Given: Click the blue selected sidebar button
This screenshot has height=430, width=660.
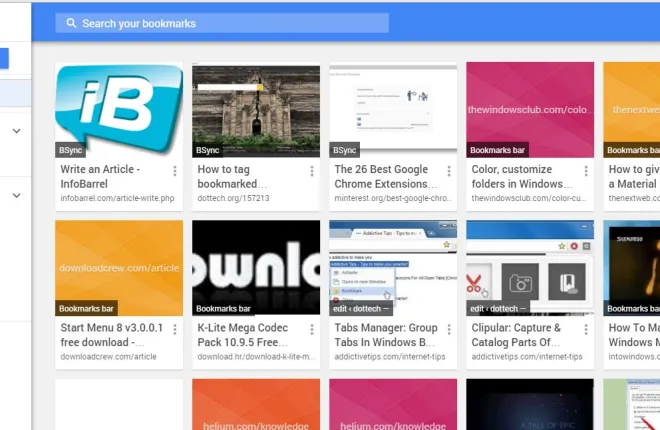Looking at the screenshot, I should tap(4, 58).
